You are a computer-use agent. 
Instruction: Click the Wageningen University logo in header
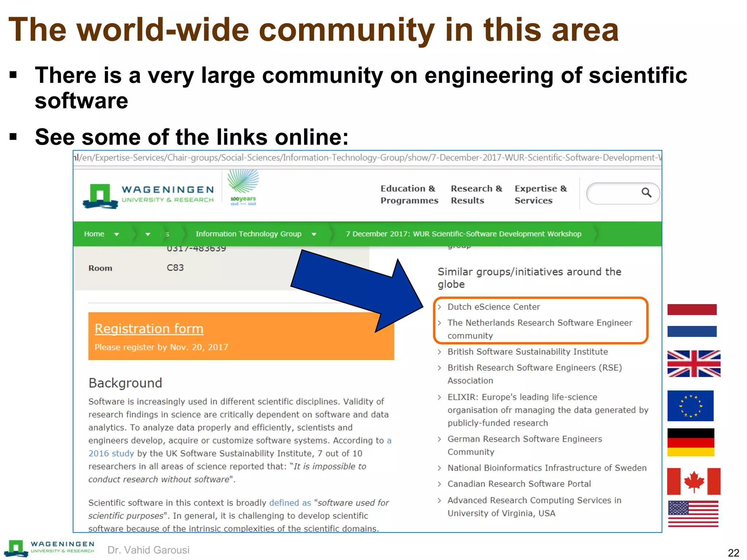tap(148, 195)
